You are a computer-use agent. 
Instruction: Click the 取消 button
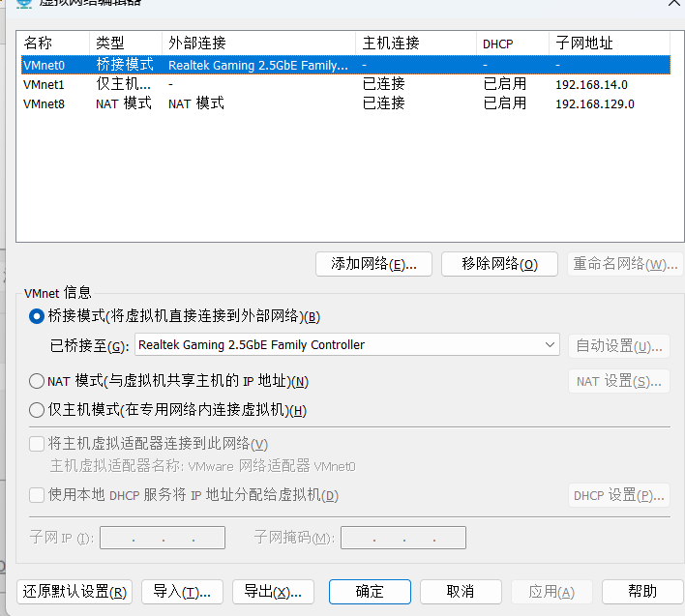tap(461, 592)
